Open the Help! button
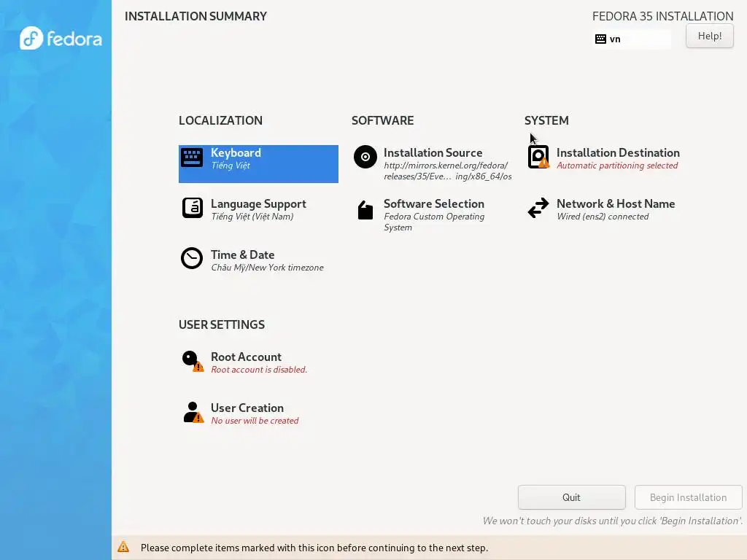The width and height of the screenshot is (747, 560). [x=709, y=36]
